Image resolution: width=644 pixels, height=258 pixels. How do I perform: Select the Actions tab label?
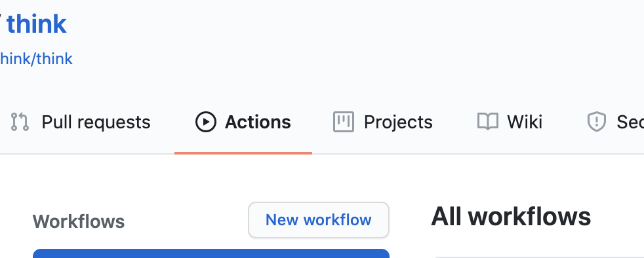click(x=258, y=122)
